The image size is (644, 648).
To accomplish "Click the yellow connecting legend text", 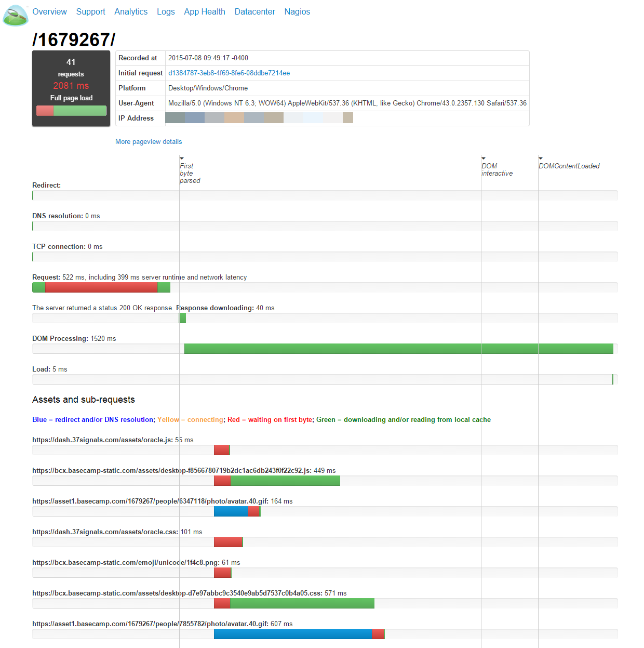I will (x=191, y=420).
